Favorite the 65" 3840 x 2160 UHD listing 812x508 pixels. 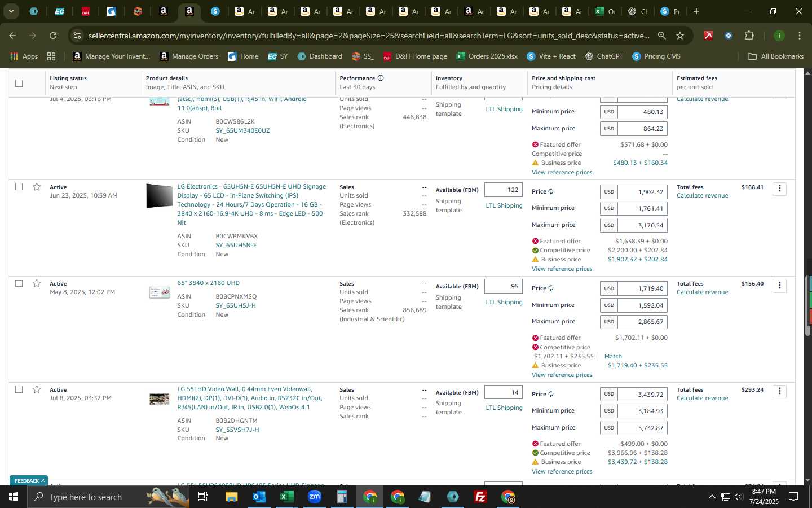pyautogui.click(x=37, y=283)
